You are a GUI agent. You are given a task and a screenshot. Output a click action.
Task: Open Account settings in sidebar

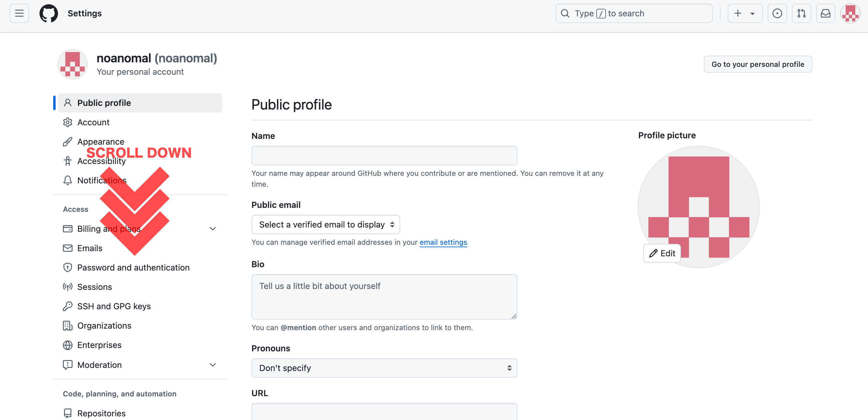tap(93, 122)
